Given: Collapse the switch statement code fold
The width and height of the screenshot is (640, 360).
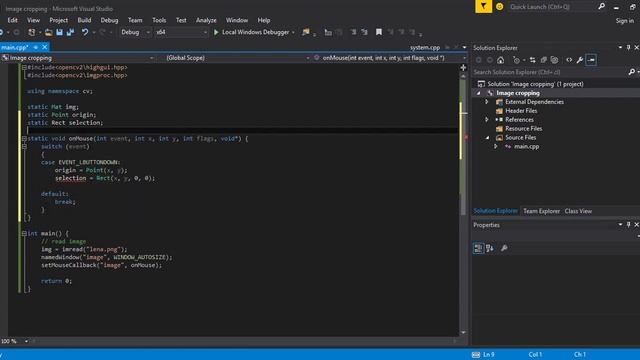Looking at the screenshot, I should [24, 147].
